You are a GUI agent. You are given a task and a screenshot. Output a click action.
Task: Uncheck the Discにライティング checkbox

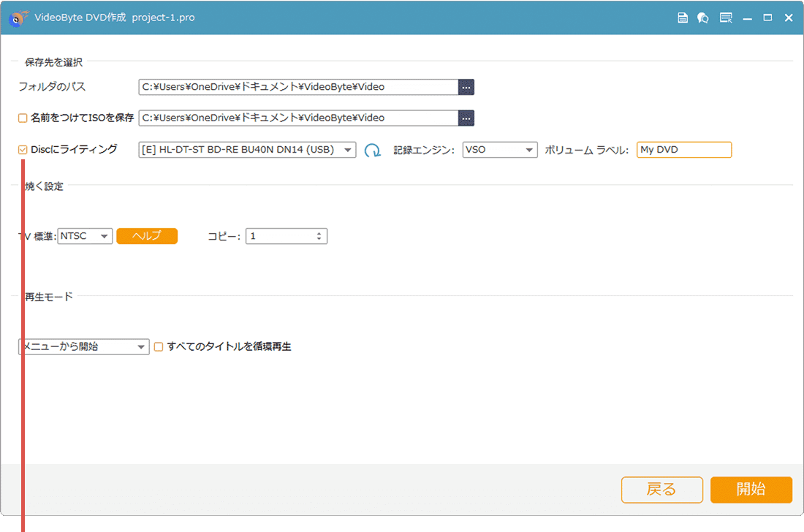tap(23, 150)
